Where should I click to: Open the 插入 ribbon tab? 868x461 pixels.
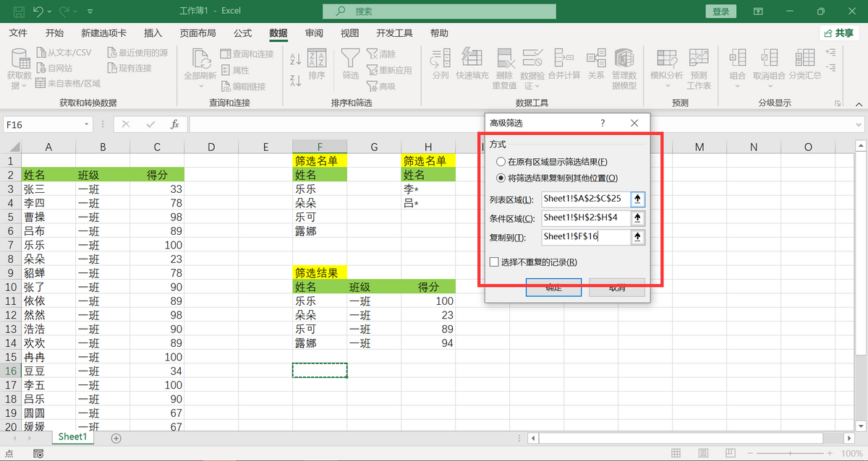tap(153, 33)
